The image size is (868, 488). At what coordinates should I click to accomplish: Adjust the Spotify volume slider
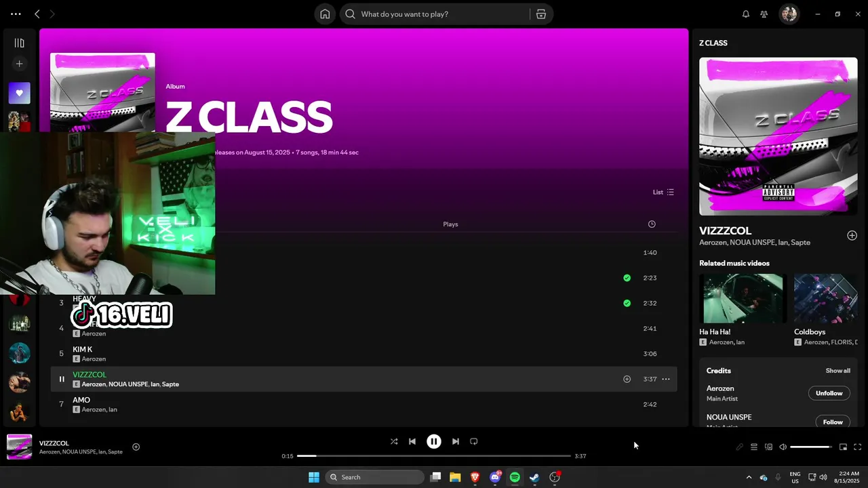click(x=811, y=447)
